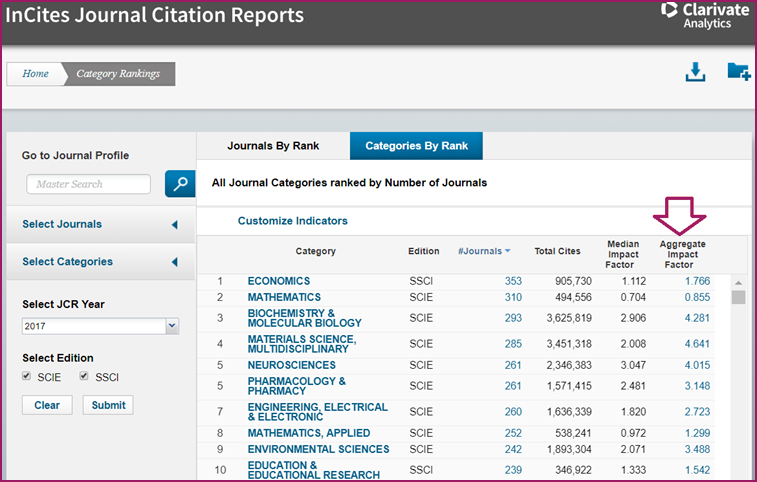Open the ECONOMICS category link

pos(279,281)
